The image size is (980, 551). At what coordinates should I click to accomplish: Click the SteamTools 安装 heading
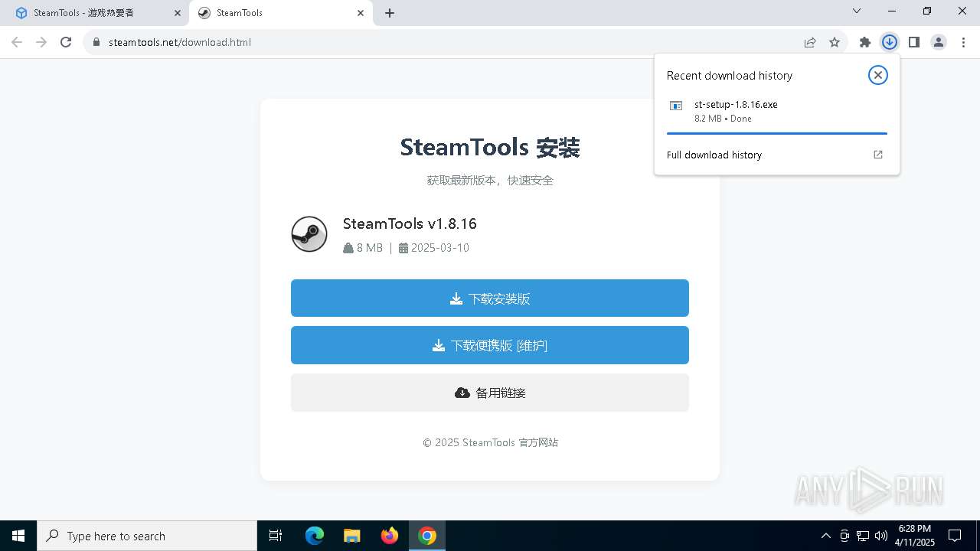[x=490, y=147]
